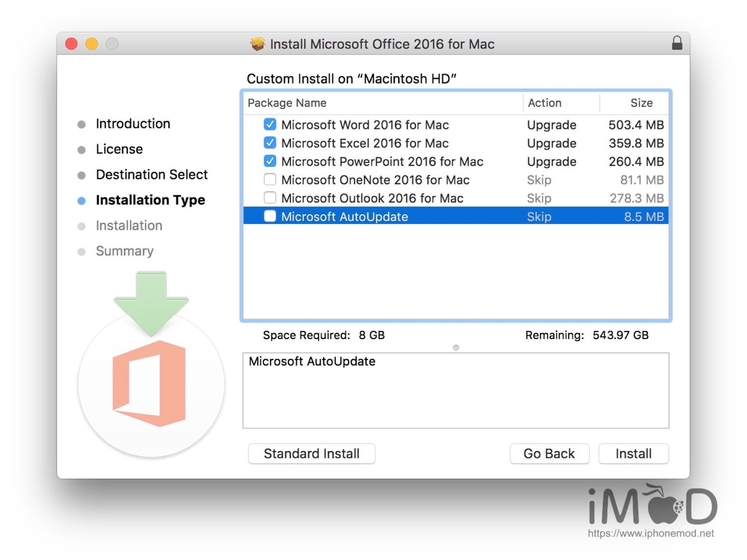747x560 pixels.
Task: Enable Microsoft Outlook 2016 for Mac
Action: tap(263, 198)
